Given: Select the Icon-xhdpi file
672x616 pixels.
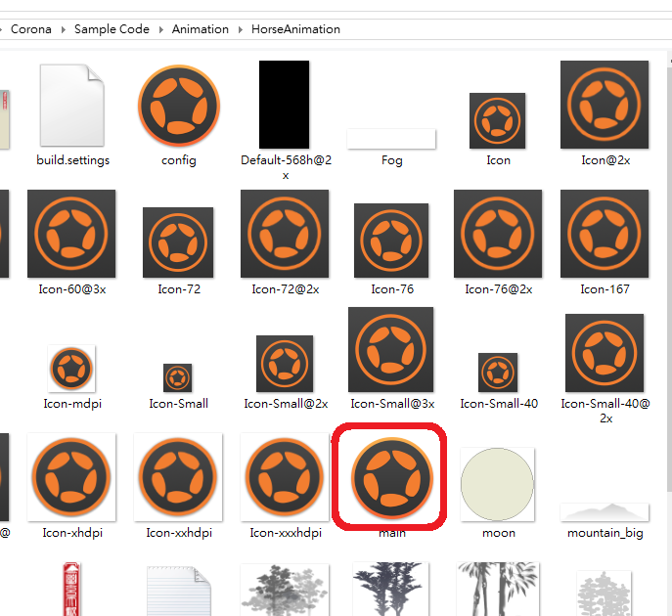Looking at the screenshot, I should tap(71, 477).
